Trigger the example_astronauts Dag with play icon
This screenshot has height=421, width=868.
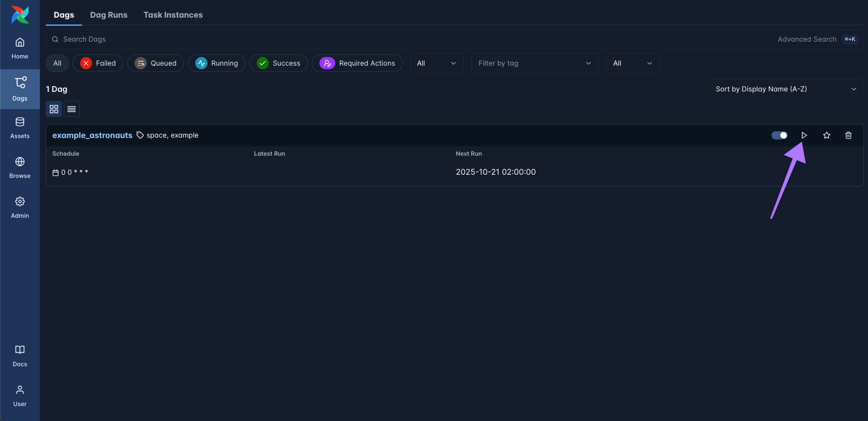[804, 135]
